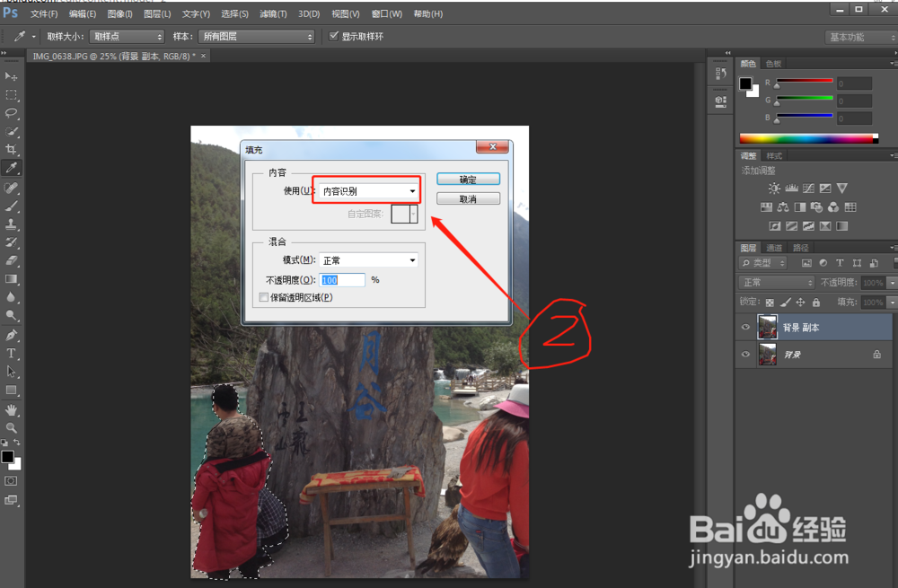Open layer filter 类型 dropdown
The image size is (898, 588).
[x=762, y=263]
